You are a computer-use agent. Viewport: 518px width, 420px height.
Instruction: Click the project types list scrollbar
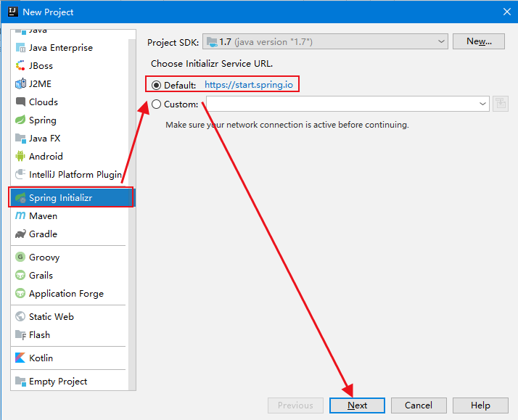[x=132, y=213]
